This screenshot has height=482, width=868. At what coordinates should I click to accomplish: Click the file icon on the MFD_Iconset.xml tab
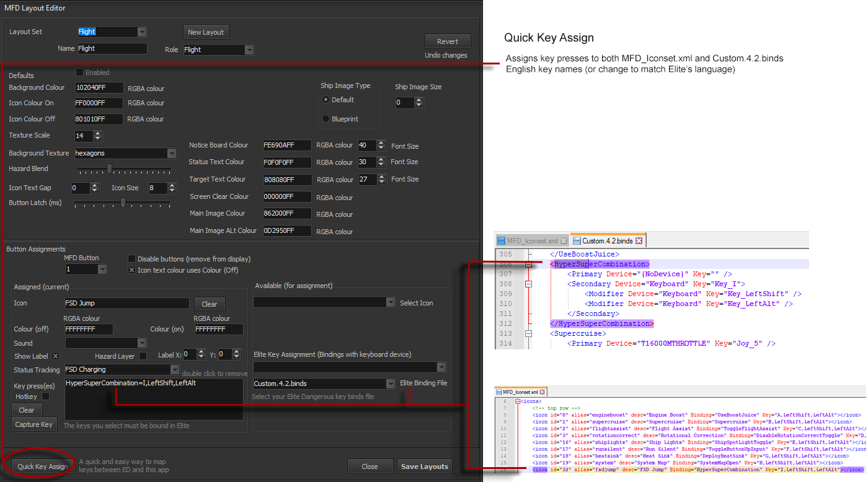(x=502, y=240)
